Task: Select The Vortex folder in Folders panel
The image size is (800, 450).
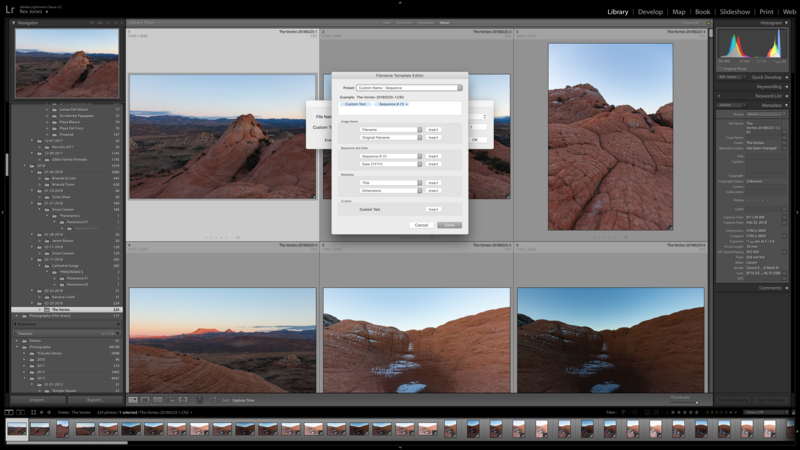Action: click(67, 309)
